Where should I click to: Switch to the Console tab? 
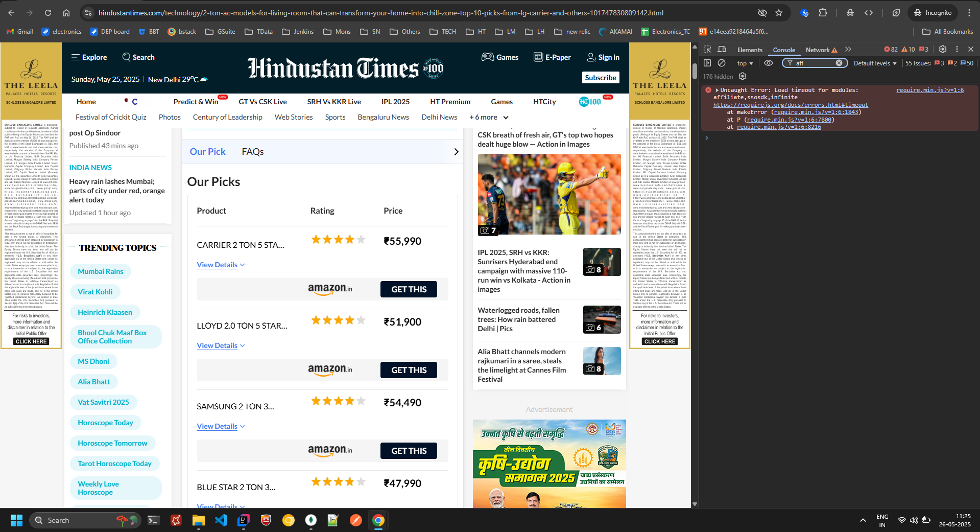[784, 50]
